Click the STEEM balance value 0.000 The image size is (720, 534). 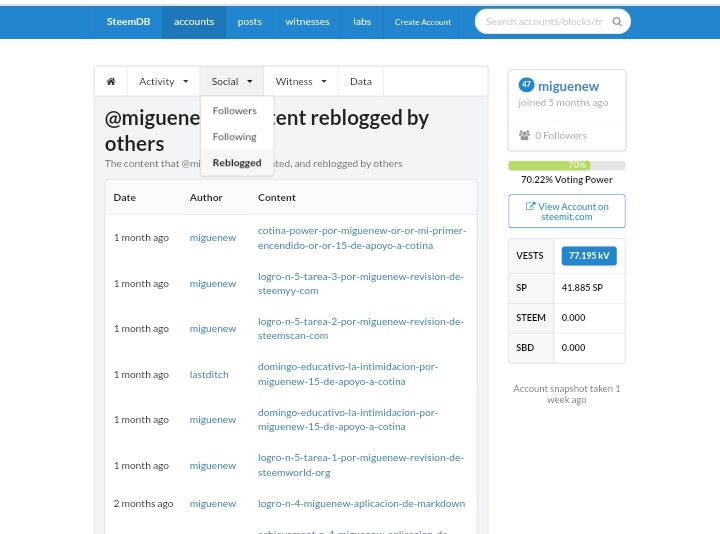point(574,318)
